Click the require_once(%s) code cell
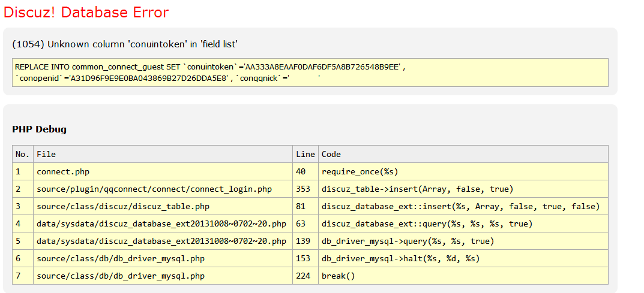The height and width of the screenshot is (293, 644). pos(360,171)
